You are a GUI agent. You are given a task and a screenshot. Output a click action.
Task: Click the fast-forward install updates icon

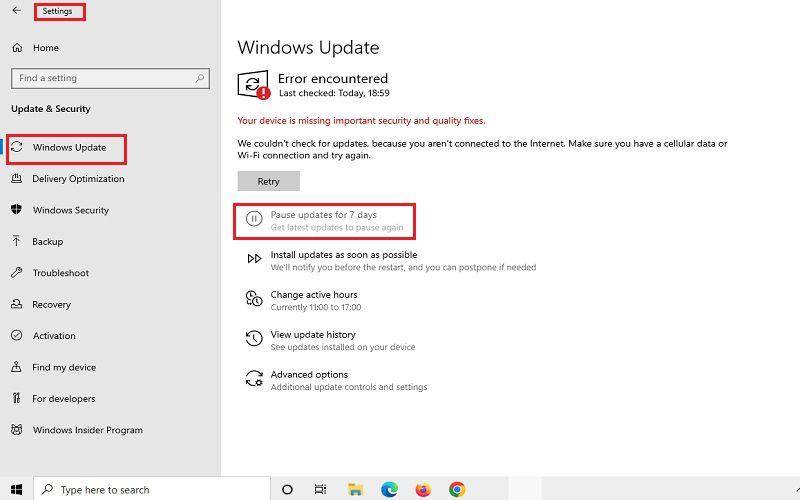click(x=254, y=259)
